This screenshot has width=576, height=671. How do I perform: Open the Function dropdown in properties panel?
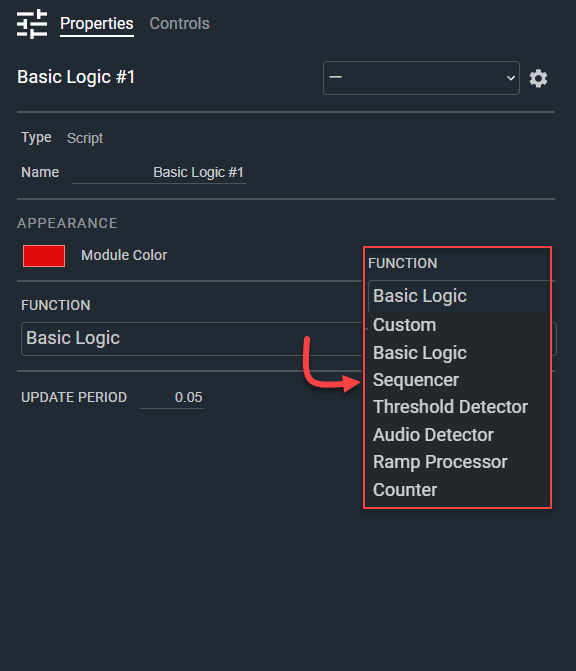click(192, 338)
